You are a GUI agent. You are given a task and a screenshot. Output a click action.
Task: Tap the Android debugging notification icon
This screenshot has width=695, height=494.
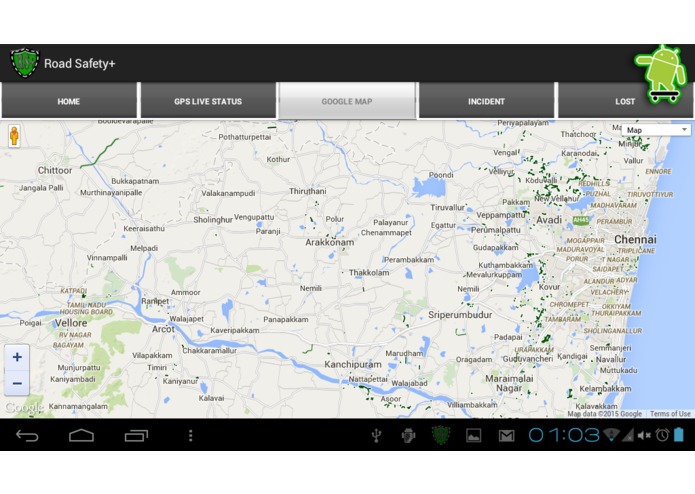(x=408, y=436)
